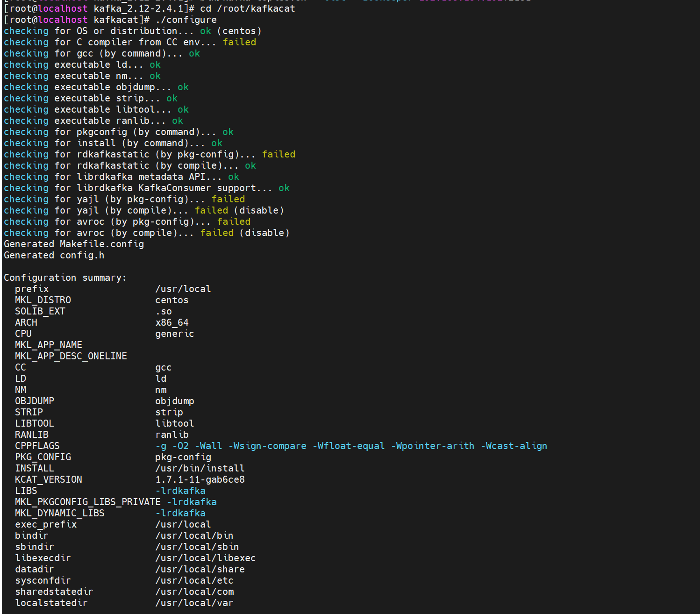Viewport: 700px width, 614px height.
Task: Click the 'pkg-config' value of PKG_CONFIG
Action: pyautogui.click(x=183, y=457)
